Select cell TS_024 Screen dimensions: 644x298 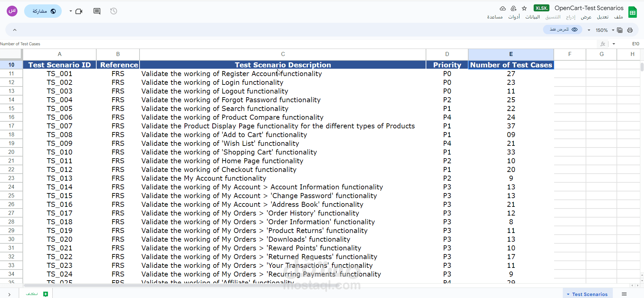tap(59, 274)
